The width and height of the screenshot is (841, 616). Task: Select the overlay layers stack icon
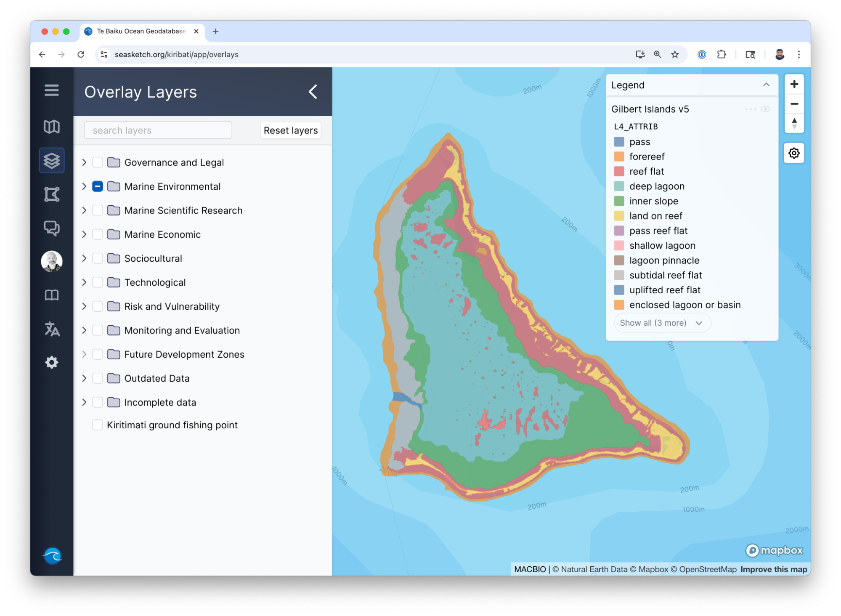(51, 160)
